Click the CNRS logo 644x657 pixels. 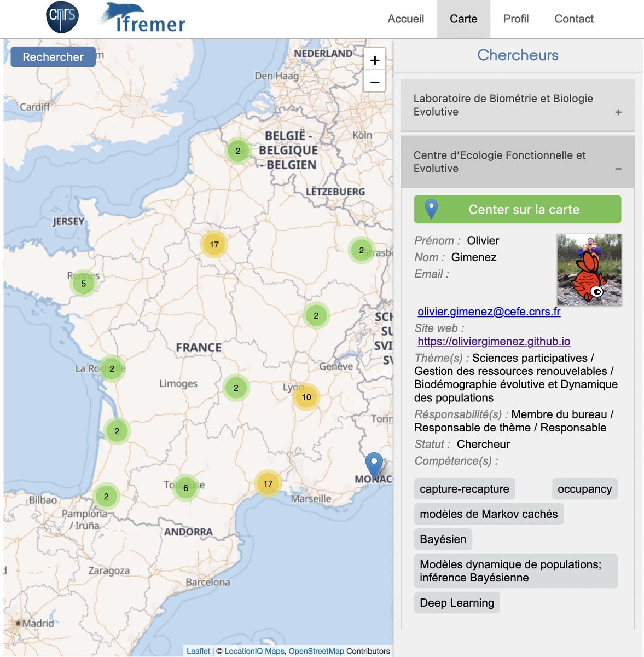click(61, 17)
